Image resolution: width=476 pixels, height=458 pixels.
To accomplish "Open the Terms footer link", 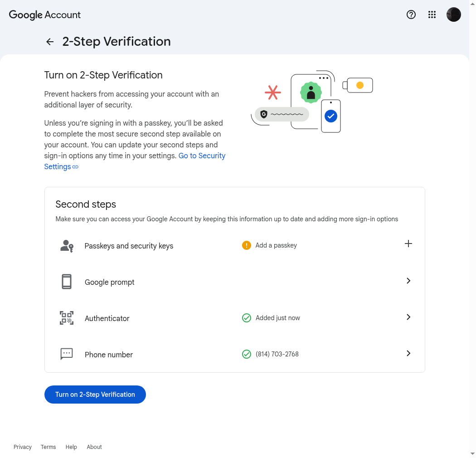I will coord(48,447).
